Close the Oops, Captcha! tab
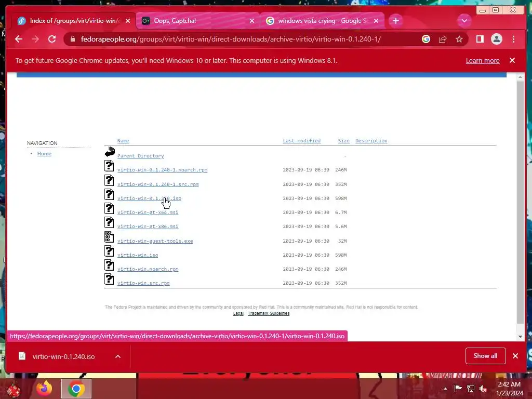 coord(252,21)
